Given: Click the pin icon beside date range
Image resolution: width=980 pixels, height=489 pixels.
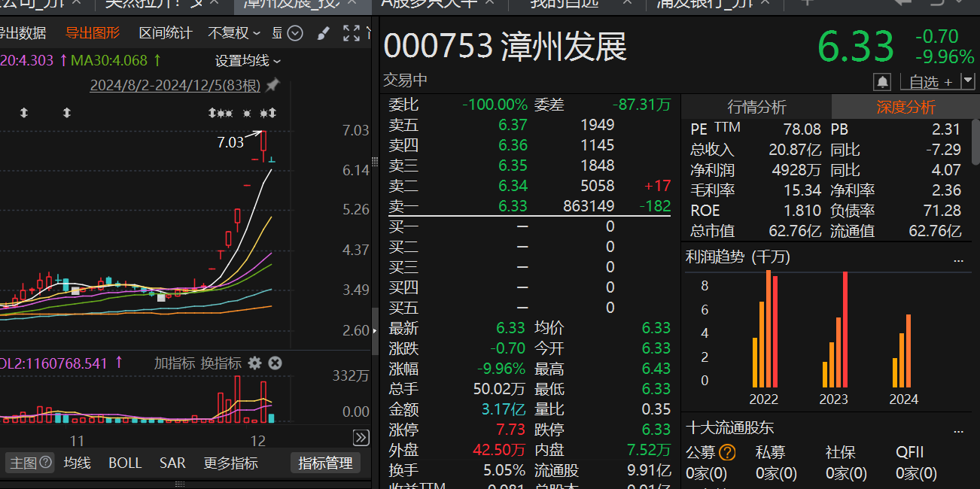Looking at the screenshot, I should [x=272, y=86].
